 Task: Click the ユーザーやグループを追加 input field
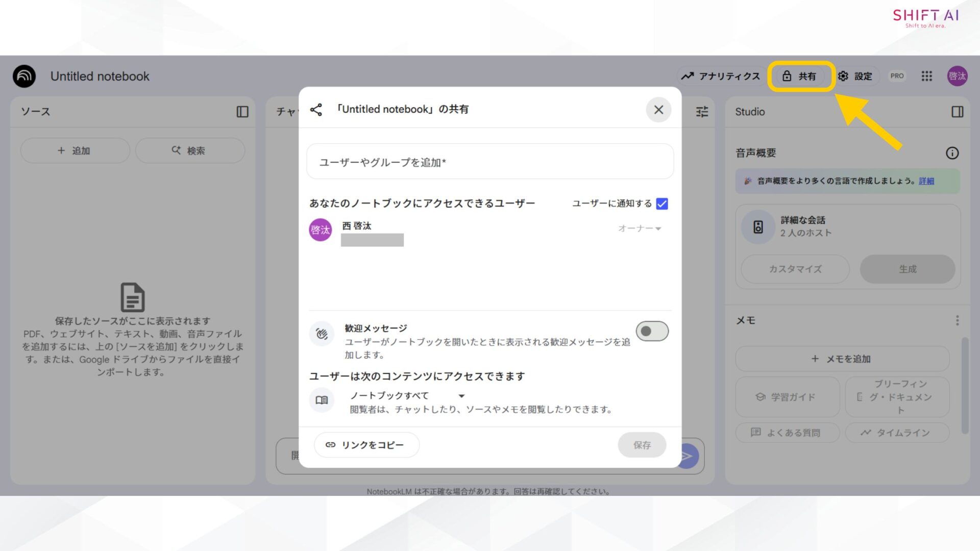click(x=489, y=161)
